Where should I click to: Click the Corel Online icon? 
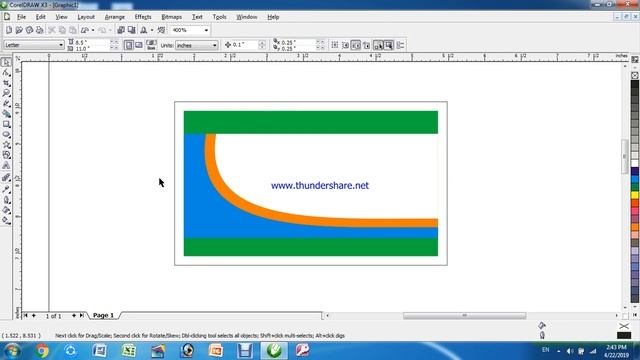[x=162, y=30]
